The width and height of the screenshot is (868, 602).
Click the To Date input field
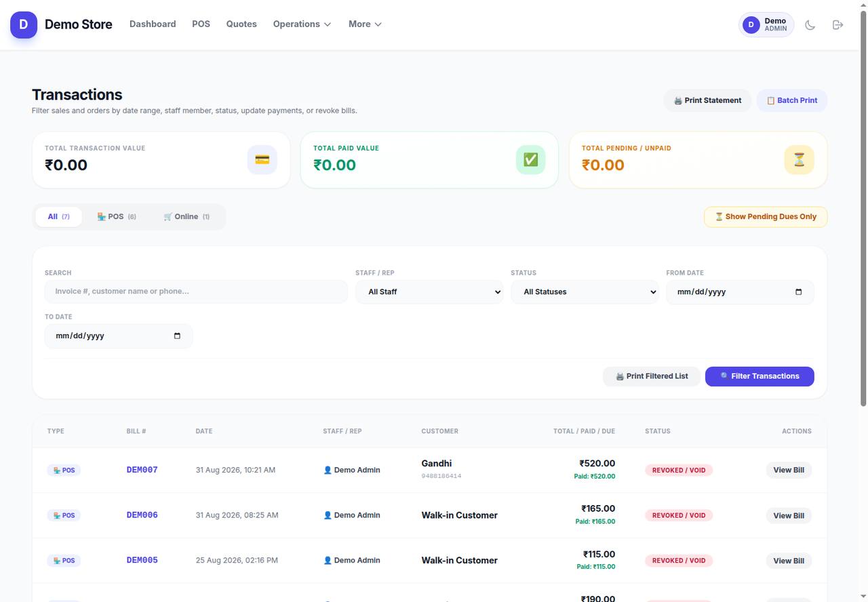point(119,336)
